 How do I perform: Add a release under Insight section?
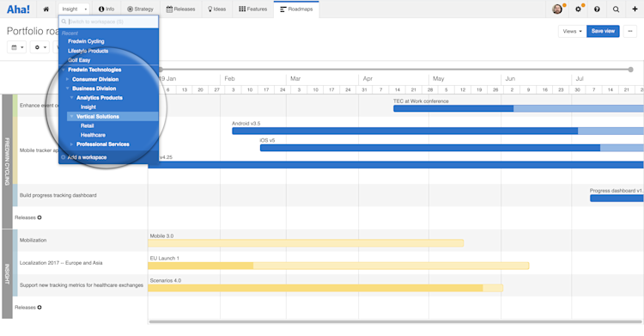pyautogui.click(x=39, y=307)
